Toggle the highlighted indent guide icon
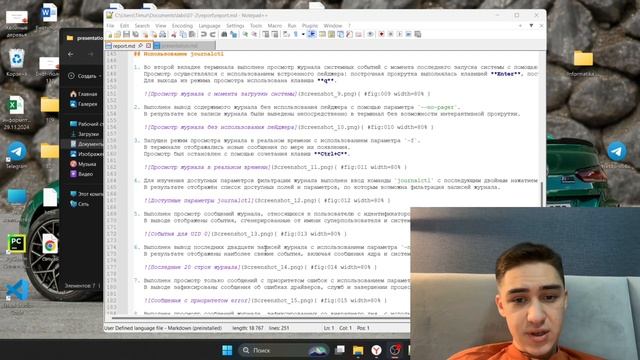640x360 pixels. [312, 34]
